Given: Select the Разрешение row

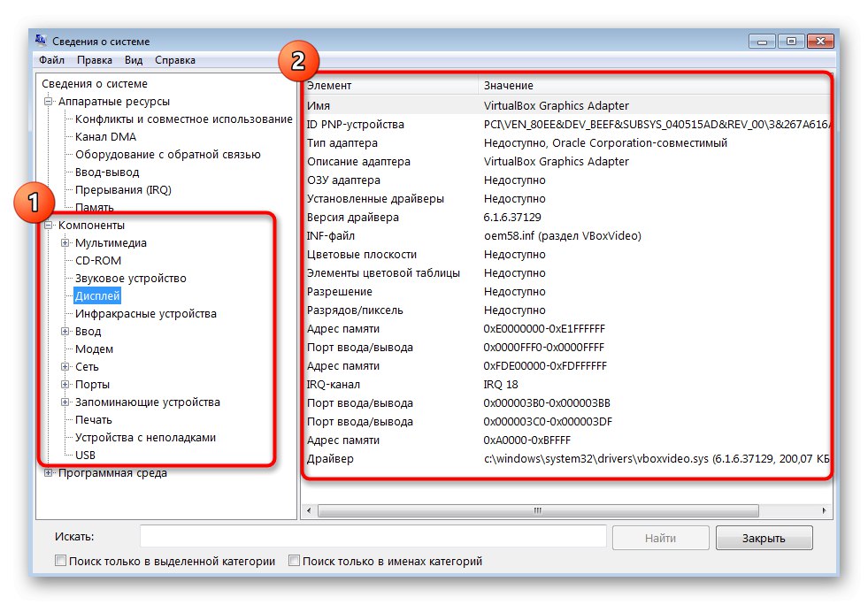Looking at the screenshot, I should pyautogui.click(x=567, y=292).
